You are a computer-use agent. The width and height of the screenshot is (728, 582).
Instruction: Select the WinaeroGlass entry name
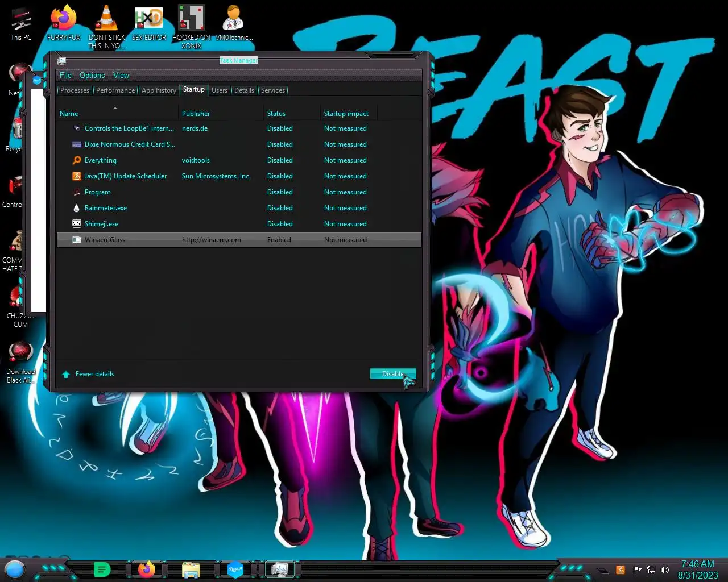pos(105,240)
